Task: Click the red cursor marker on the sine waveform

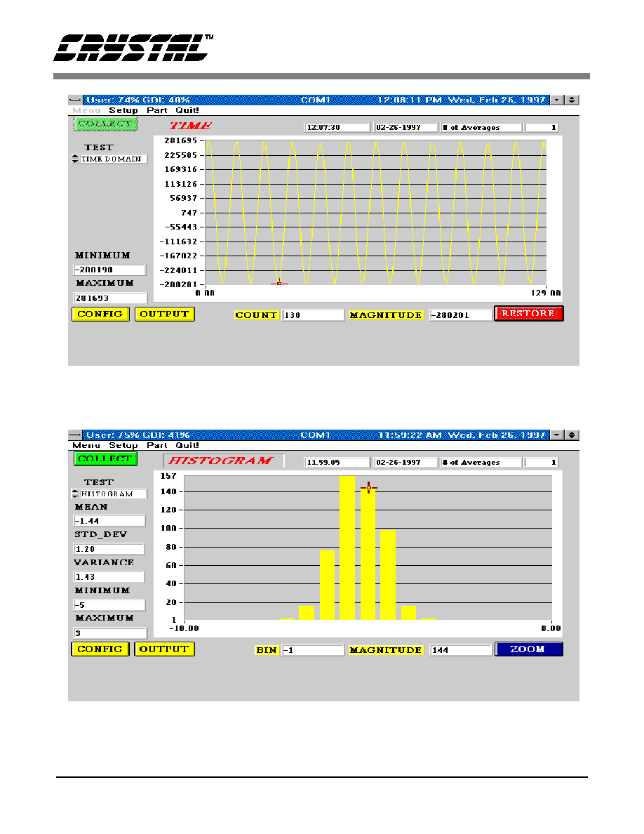Action: point(279,284)
